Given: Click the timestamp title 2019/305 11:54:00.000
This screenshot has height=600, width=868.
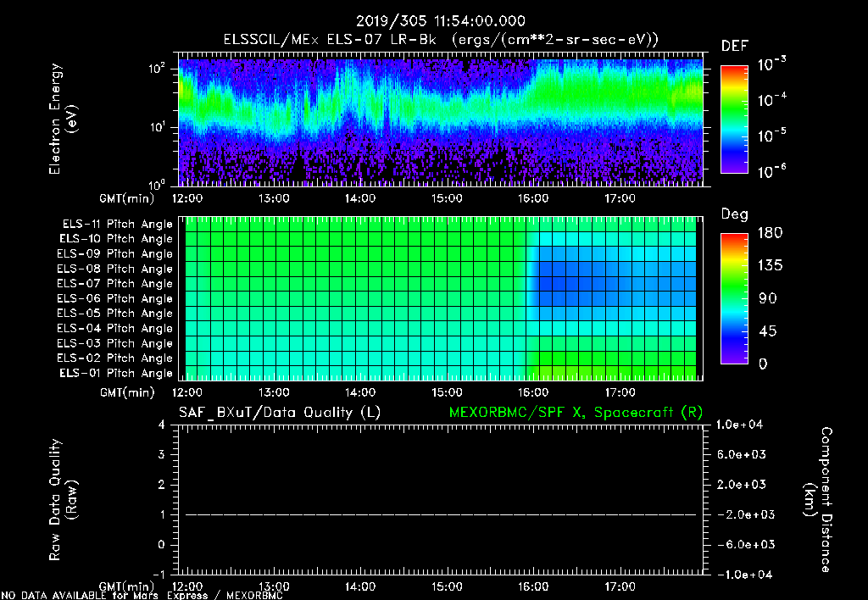Looking at the screenshot, I should click(440, 21).
